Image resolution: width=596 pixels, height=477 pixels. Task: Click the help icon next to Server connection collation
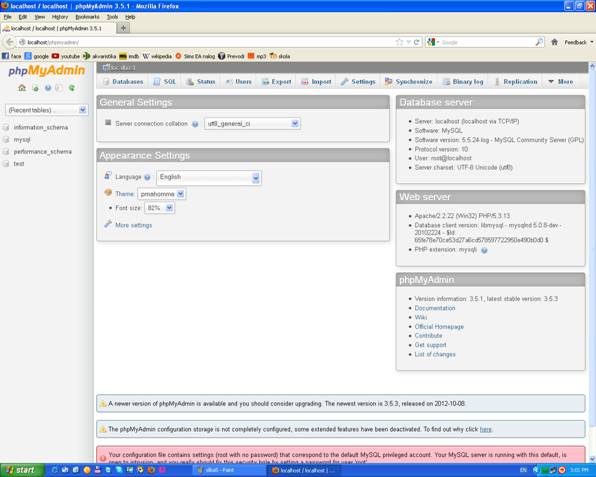pyautogui.click(x=195, y=124)
